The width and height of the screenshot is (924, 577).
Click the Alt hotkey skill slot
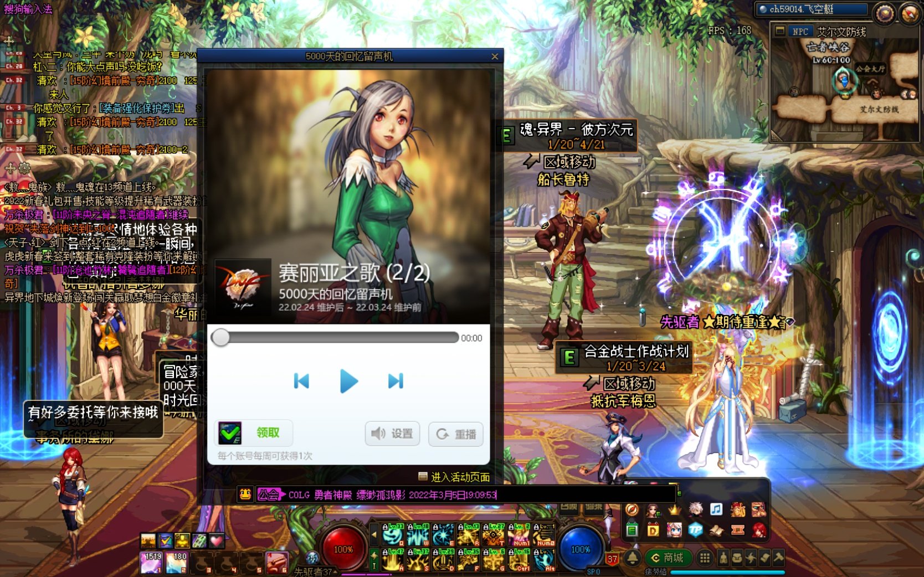[x=544, y=560]
